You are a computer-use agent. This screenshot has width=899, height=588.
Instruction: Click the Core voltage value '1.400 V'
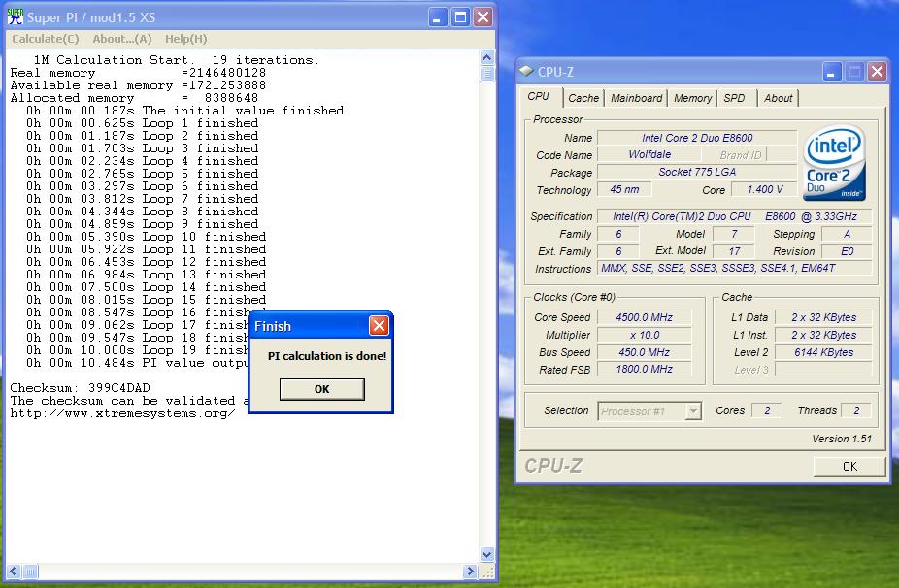pyautogui.click(x=764, y=190)
